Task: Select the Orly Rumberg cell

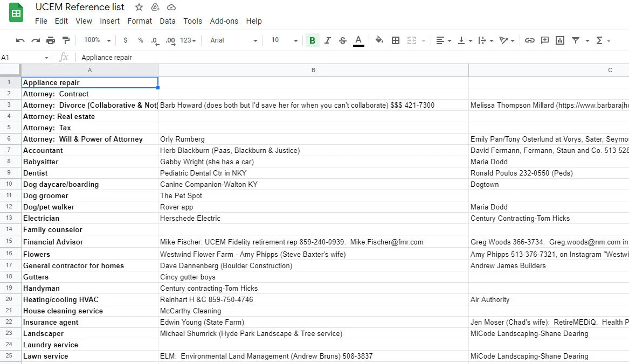Action: [x=313, y=139]
